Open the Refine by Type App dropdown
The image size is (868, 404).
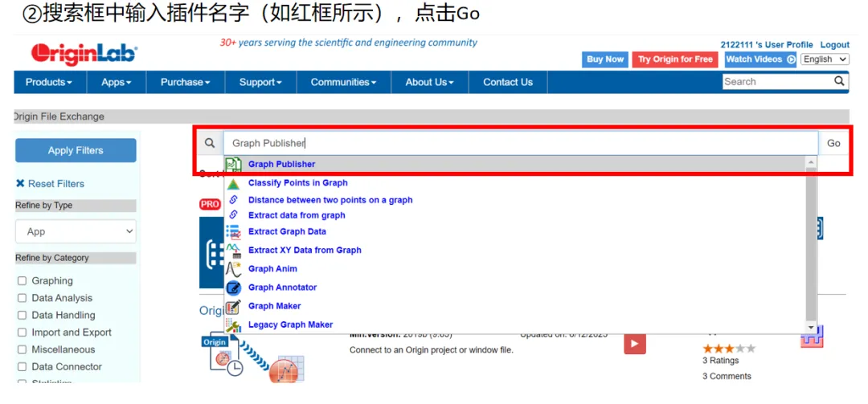coord(76,231)
